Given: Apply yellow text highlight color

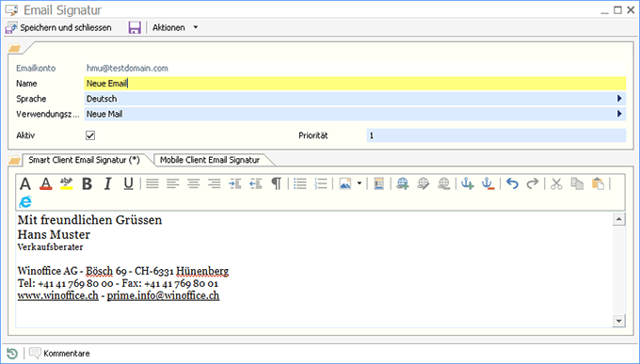Looking at the screenshot, I should point(66,184).
